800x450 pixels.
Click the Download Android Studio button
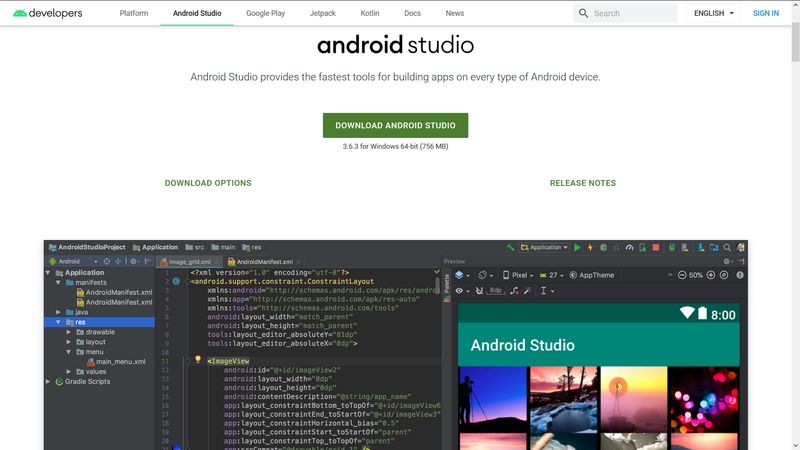395,126
